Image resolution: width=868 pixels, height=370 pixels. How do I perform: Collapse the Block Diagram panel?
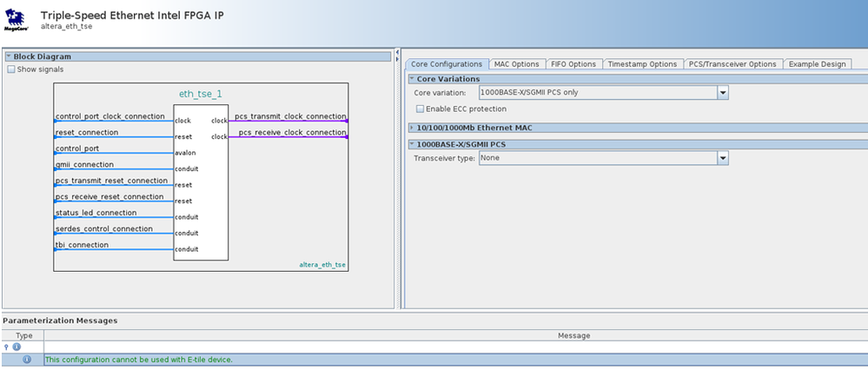tap(9, 56)
